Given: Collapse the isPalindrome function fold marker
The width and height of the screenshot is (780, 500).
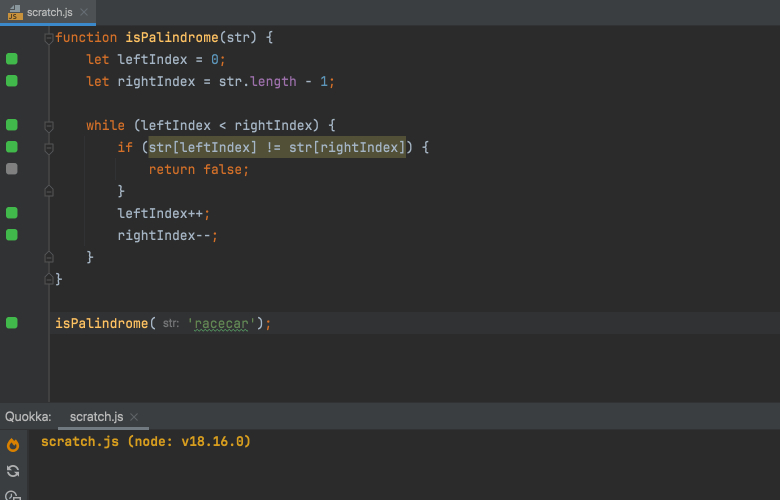Looking at the screenshot, I should tap(49, 38).
